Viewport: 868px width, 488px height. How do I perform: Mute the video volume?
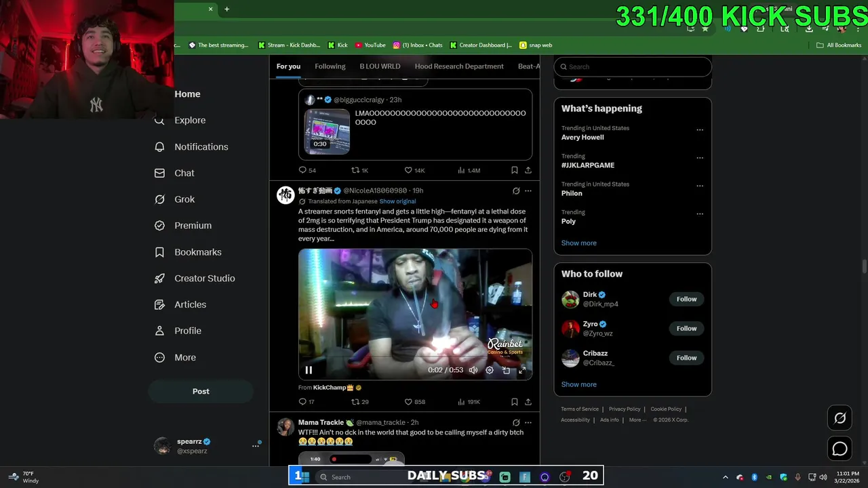473,370
